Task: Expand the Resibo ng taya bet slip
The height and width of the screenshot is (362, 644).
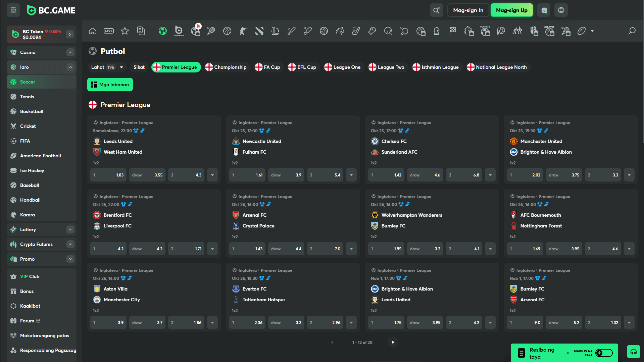Action: click(568, 353)
